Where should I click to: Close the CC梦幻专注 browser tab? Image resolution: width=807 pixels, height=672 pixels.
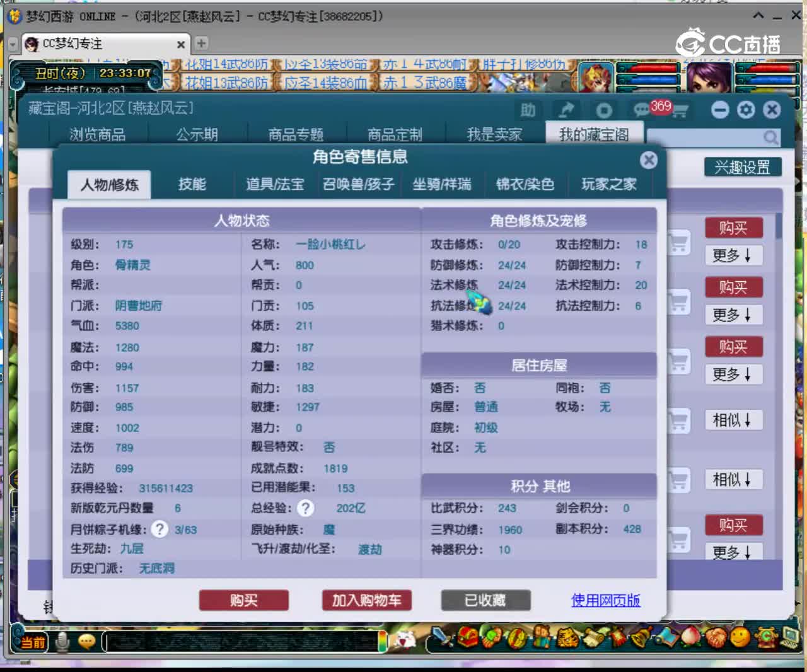pyautogui.click(x=181, y=44)
